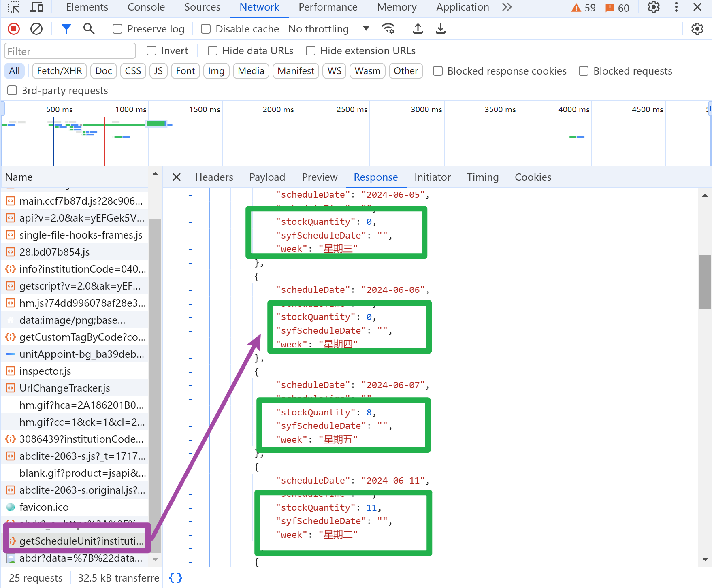Screen dimensions: 712x588
Task: Close the request details pane
Action: (x=177, y=177)
